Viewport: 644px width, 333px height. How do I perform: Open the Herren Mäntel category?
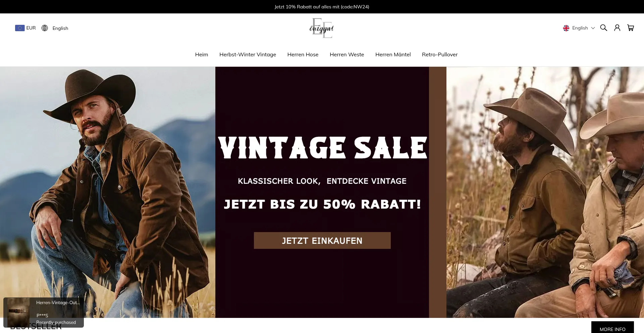pos(393,54)
